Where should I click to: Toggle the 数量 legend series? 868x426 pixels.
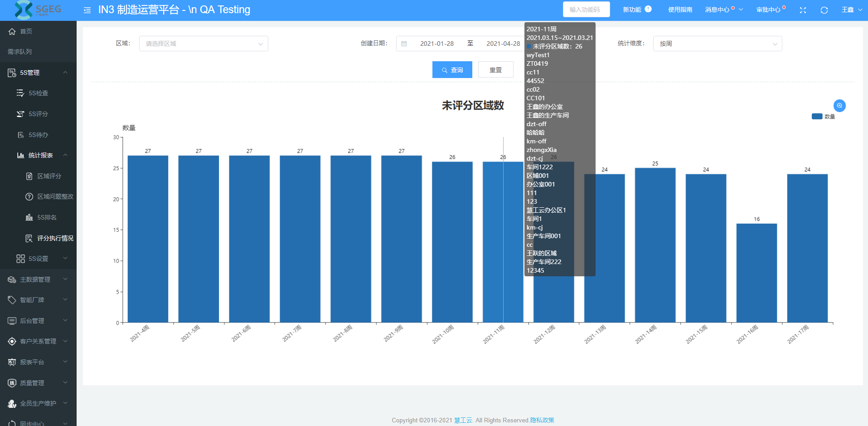point(823,117)
